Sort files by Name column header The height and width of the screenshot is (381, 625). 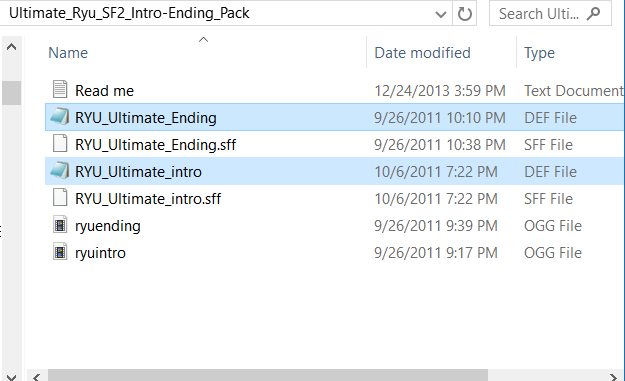click(x=68, y=53)
